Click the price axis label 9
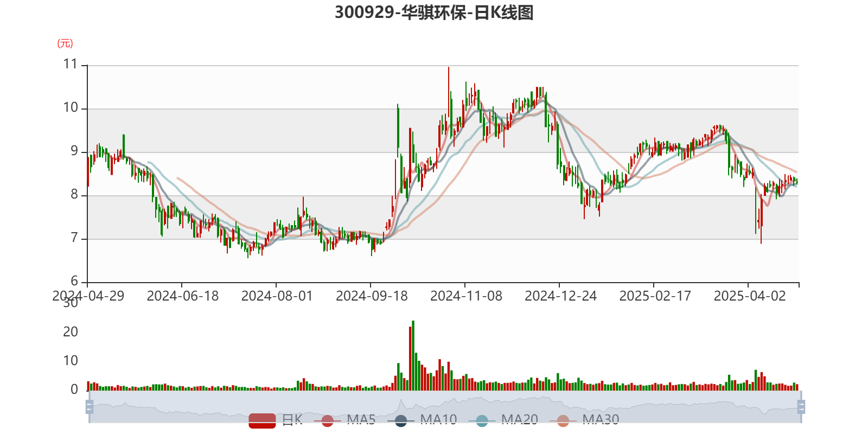This screenshot has height=434, width=868. tap(74, 151)
